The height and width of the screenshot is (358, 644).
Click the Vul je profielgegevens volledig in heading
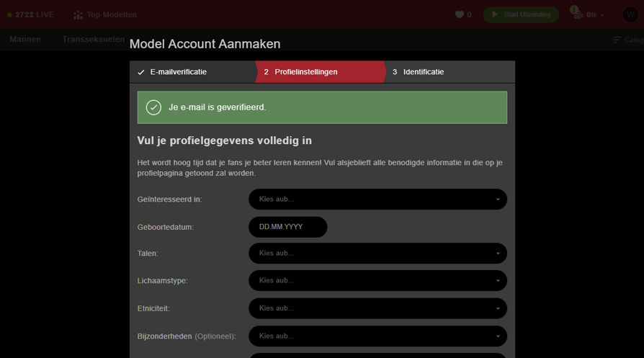click(x=224, y=140)
